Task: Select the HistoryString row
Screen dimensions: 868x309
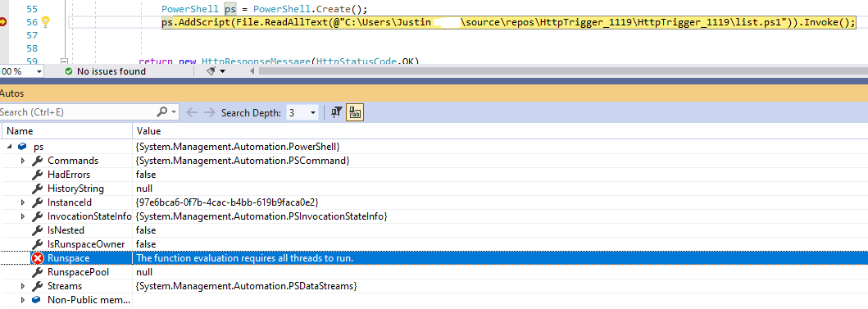Action: click(434, 189)
